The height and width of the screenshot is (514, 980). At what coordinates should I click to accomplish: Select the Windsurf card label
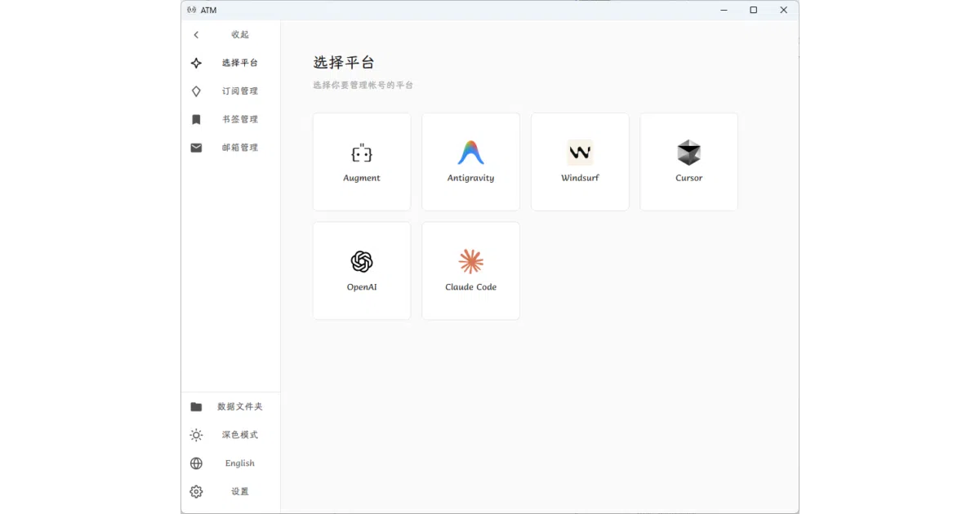(x=580, y=178)
